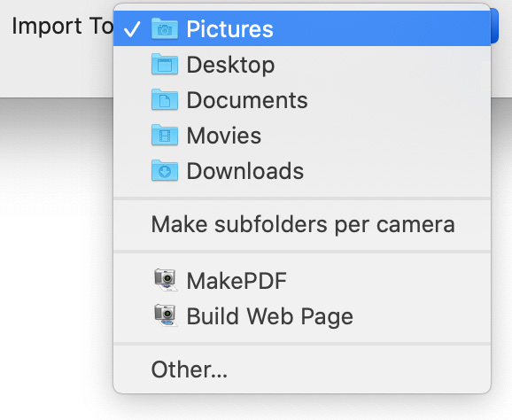The height and width of the screenshot is (420, 512).
Task: Open Other... to choose a custom folder
Action: click(x=302, y=369)
